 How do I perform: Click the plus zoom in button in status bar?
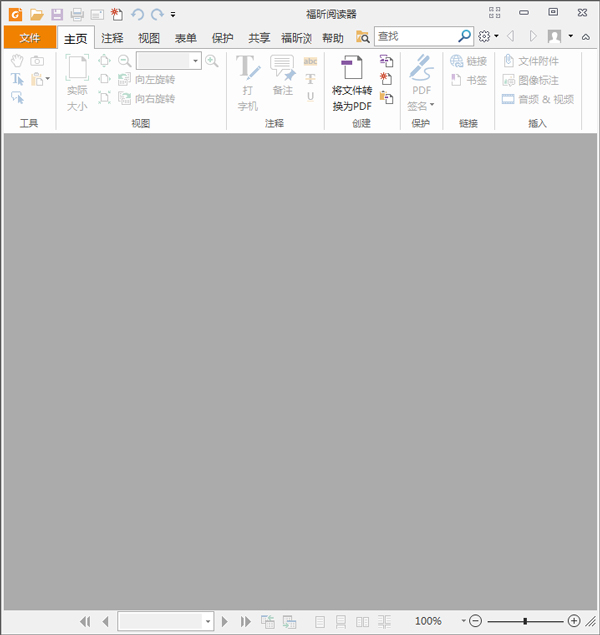[x=574, y=621]
